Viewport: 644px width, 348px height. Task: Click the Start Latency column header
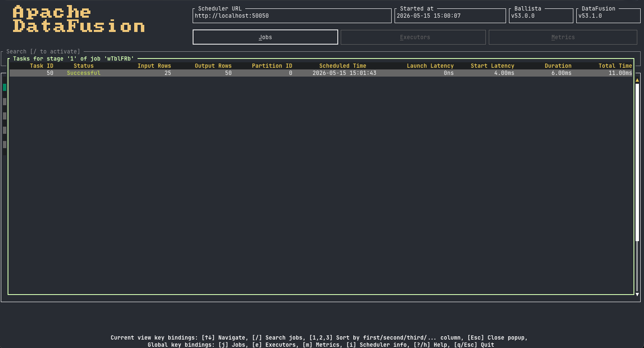click(493, 66)
